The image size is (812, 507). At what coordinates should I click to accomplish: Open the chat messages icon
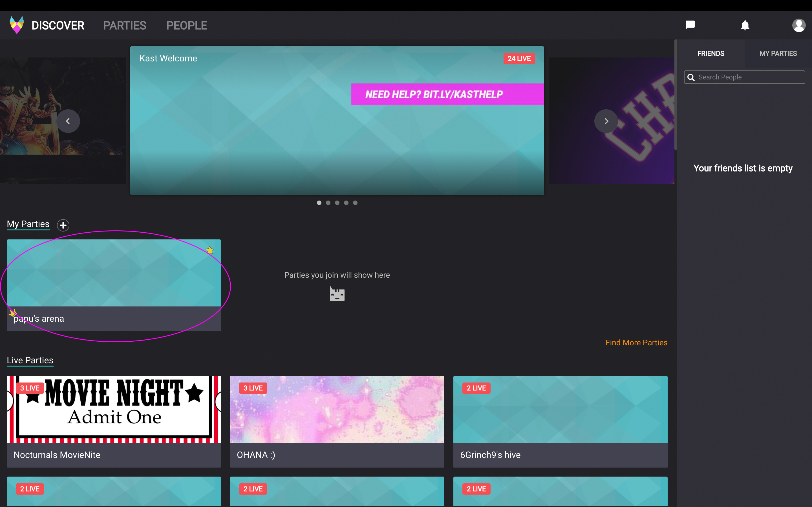[x=690, y=25]
